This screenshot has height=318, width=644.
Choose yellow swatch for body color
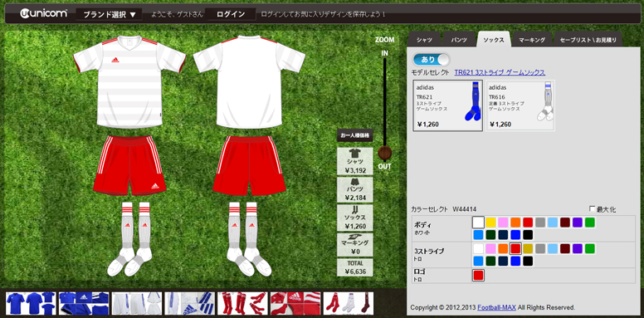[490, 223]
